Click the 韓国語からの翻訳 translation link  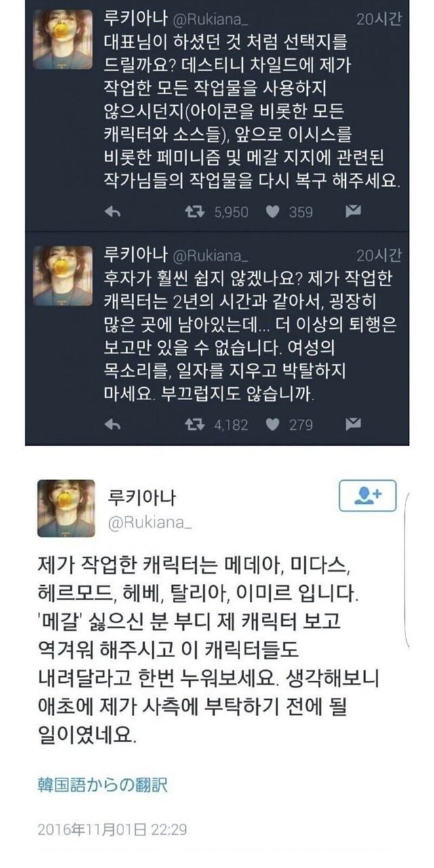(102, 785)
